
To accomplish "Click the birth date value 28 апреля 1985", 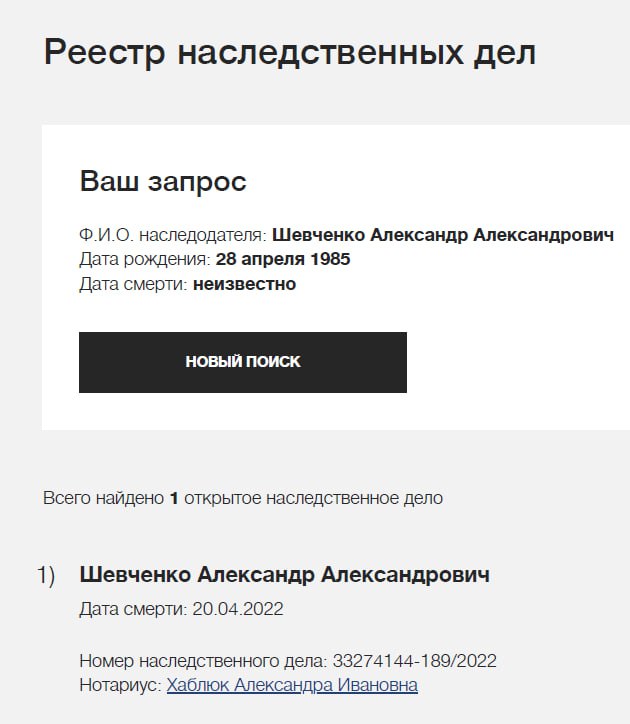I will tap(283, 260).
